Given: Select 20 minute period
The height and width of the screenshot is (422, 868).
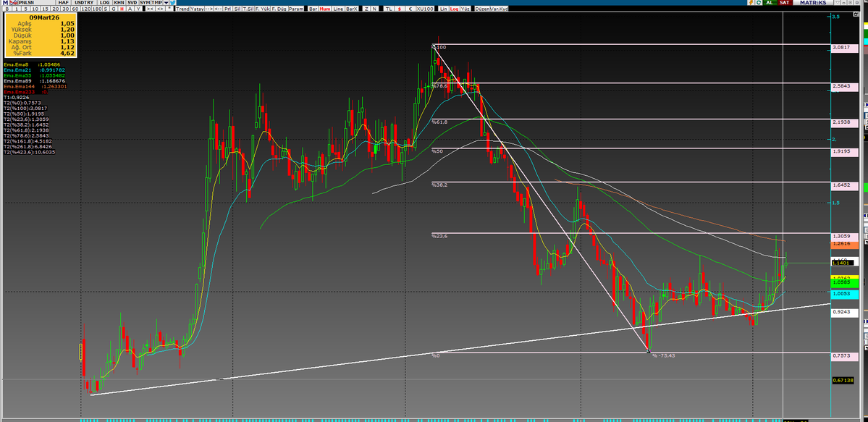Looking at the screenshot, I should [x=55, y=9].
